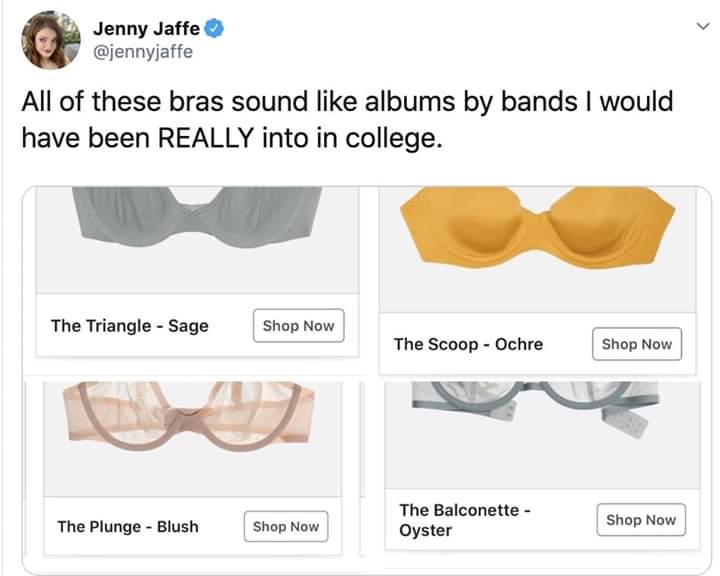Hit Shop Now for The Balconette - Oyster

(640, 520)
